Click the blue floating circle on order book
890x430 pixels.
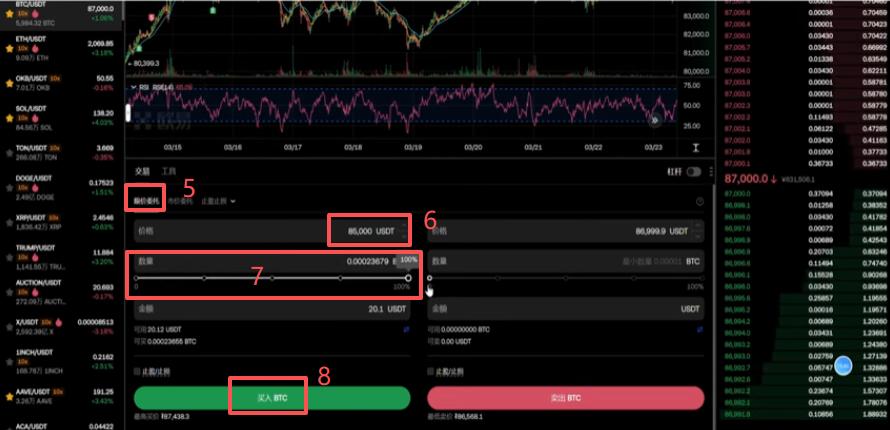click(x=843, y=366)
